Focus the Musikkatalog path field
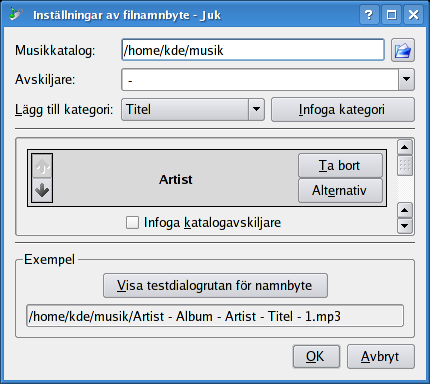 coord(253,50)
